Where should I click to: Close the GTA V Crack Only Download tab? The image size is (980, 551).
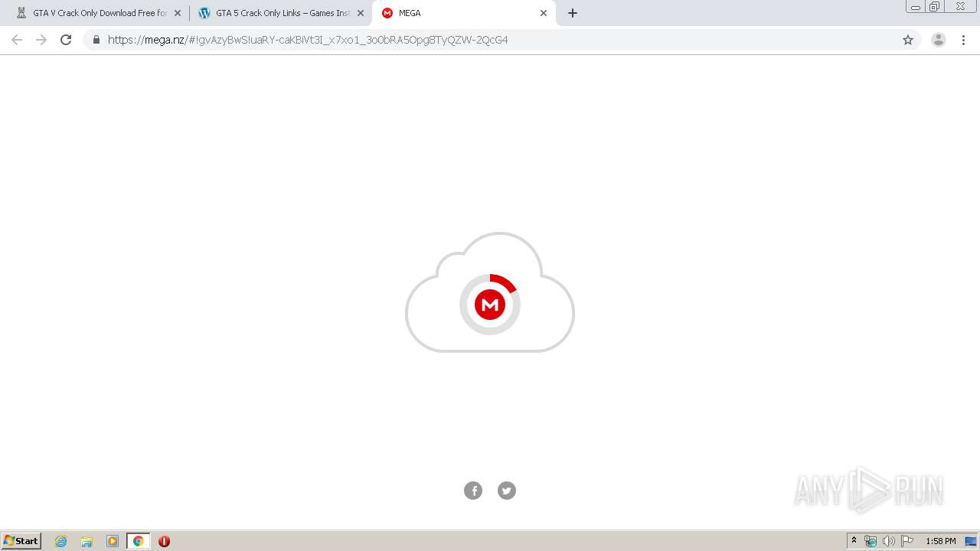pos(178,13)
